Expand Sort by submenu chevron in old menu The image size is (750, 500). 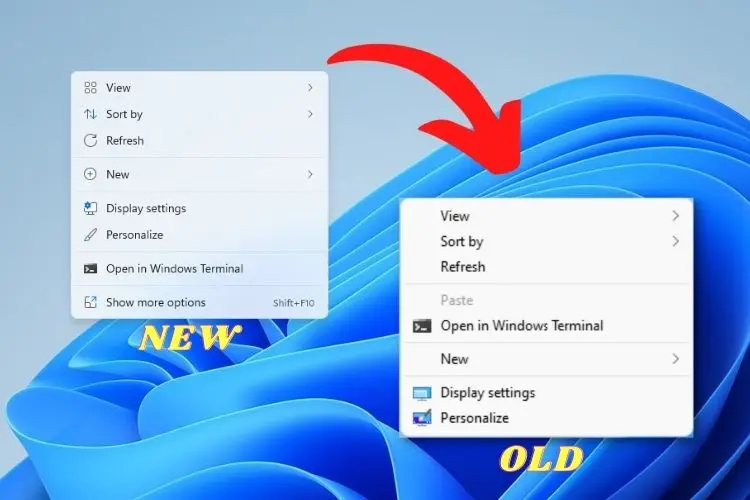[675, 241]
